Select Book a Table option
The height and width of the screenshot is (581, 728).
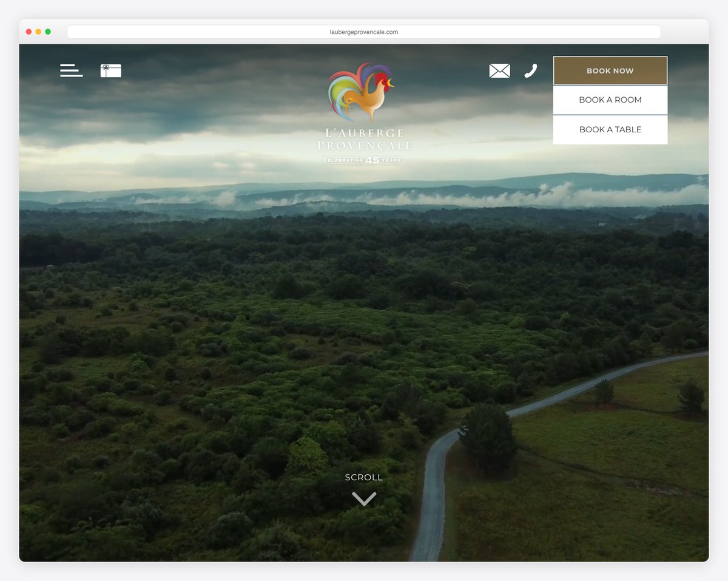point(610,129)
